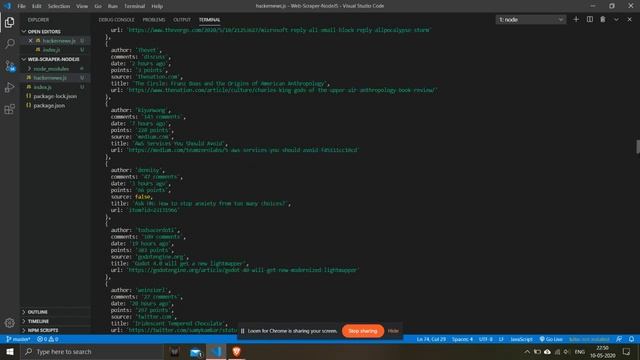Show hidden system tray icons
This screenshot has height=360, width=640.
point(527,351)
